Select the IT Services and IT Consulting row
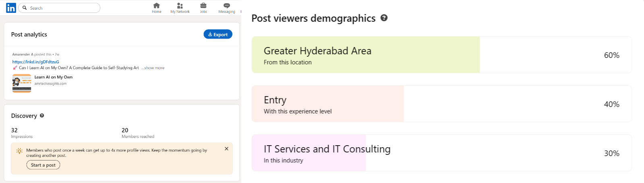 (441, 153)
